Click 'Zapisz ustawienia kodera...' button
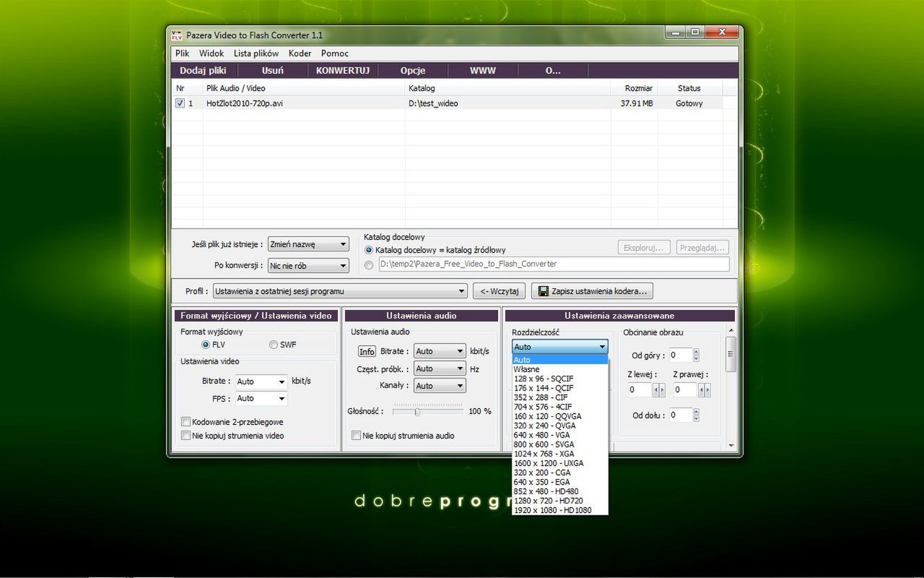Screen dimensions: 924x578 coord(592,291)
